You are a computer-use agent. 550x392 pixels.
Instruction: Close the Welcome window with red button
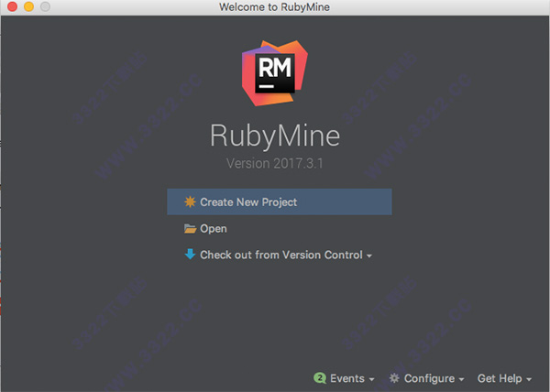tap(12, 6)
